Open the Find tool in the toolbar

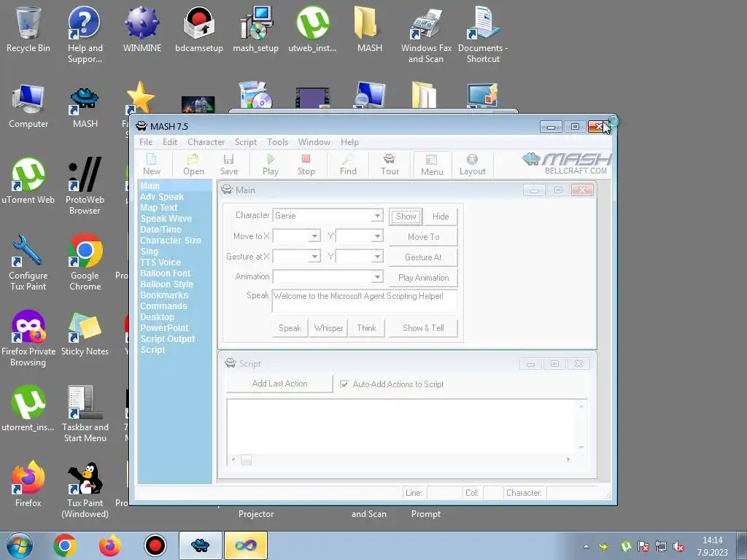348,164
